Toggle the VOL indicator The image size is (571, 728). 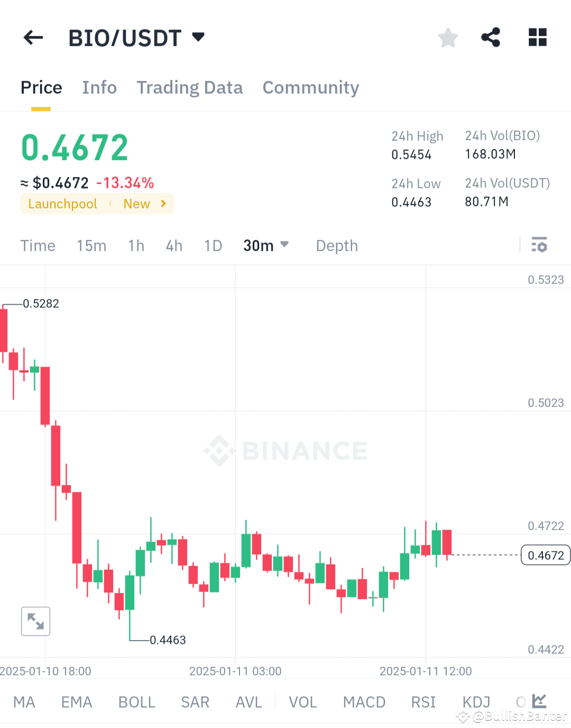click(x=302, y=702)
